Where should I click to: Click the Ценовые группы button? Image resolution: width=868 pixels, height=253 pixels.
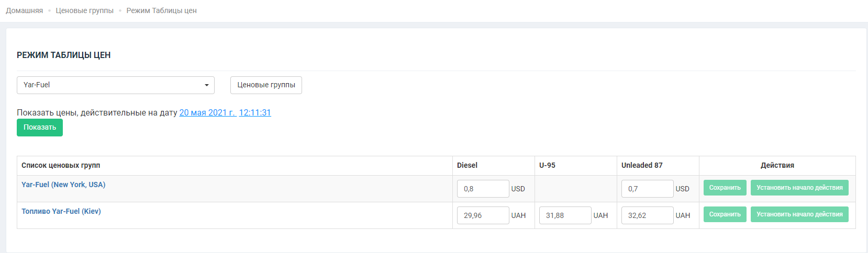coord(266,85)
